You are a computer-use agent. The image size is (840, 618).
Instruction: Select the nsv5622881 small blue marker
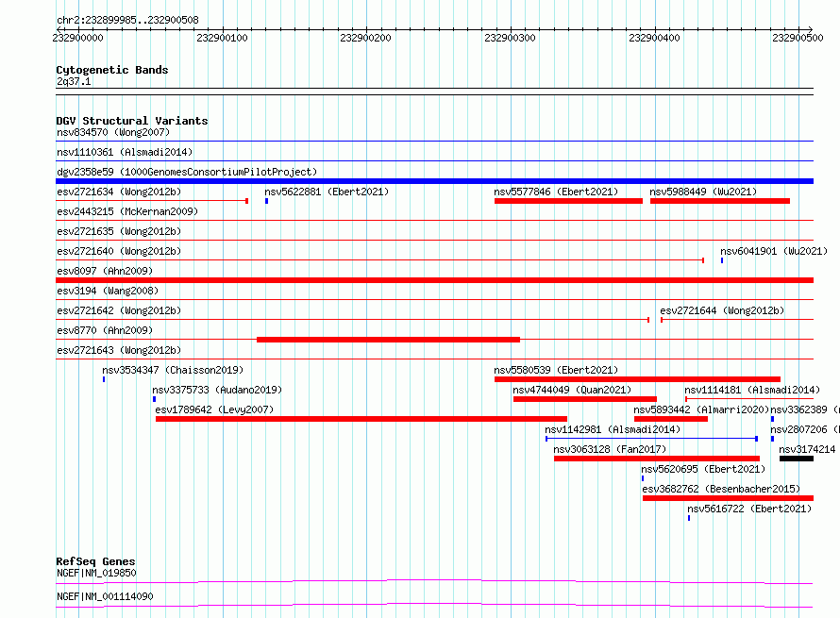(x=266, y=201)
